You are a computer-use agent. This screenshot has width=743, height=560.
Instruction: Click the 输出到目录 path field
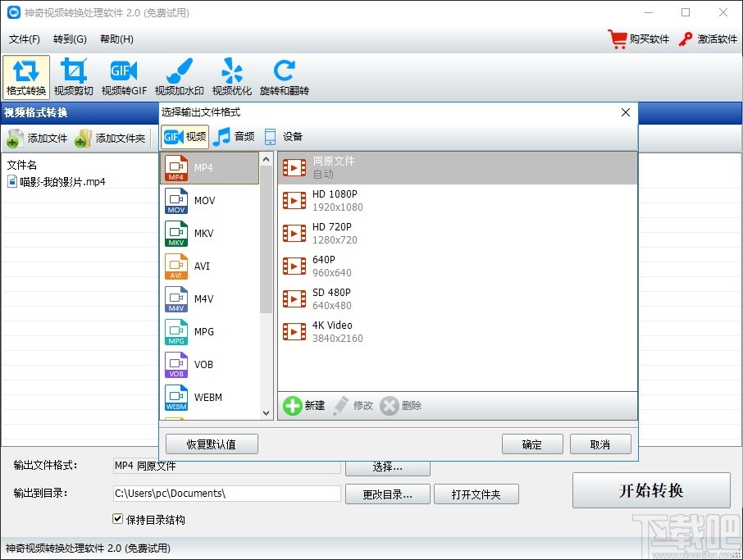click(x=227, y=494)
